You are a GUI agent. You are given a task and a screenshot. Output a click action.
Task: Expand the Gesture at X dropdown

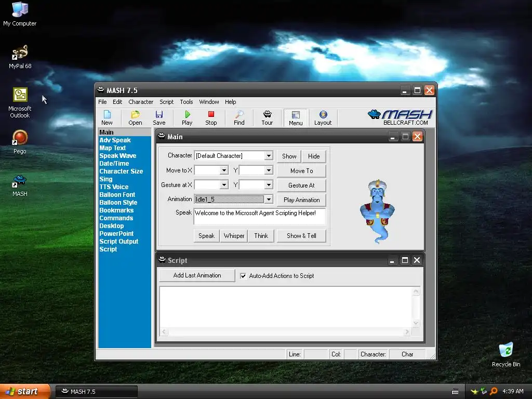224,185
